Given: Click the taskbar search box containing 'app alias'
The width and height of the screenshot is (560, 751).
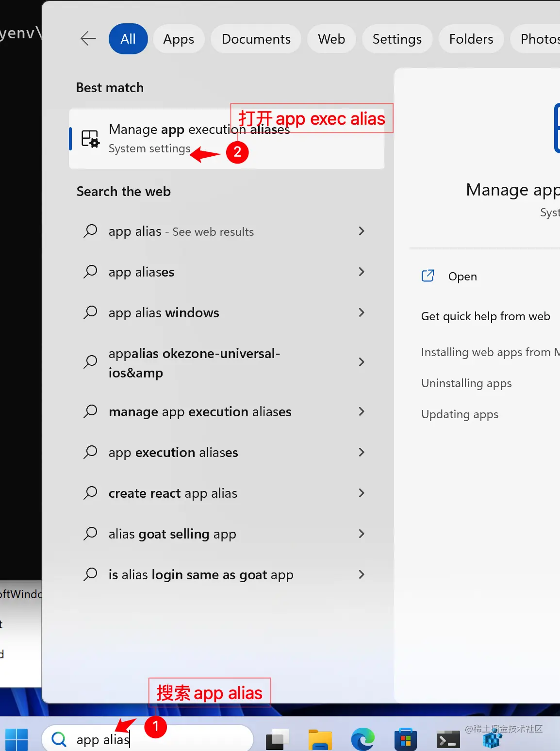Looking at the screenshot, I should [148, 739].
